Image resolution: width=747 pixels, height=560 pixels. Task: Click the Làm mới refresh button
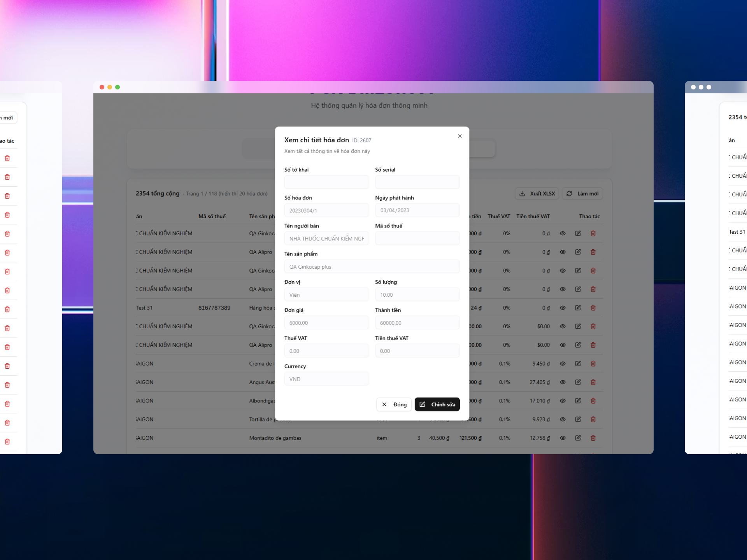(x=582, y=194)
